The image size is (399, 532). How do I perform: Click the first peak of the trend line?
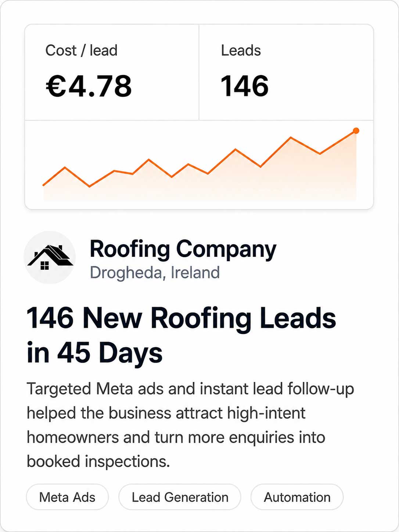tap(65, 168)
